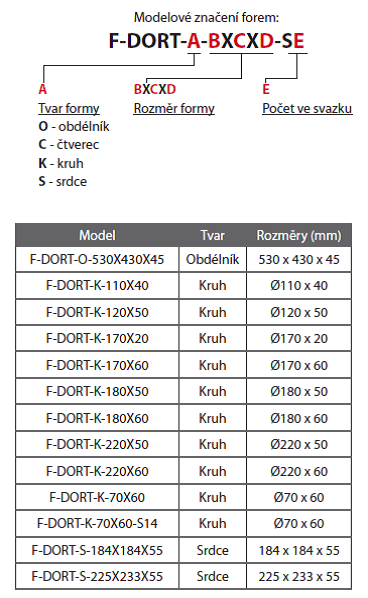This screenshot has height=598, width=368.
Task: Click the underlined Tvar formy heading
Action: (x=69, y=109)
